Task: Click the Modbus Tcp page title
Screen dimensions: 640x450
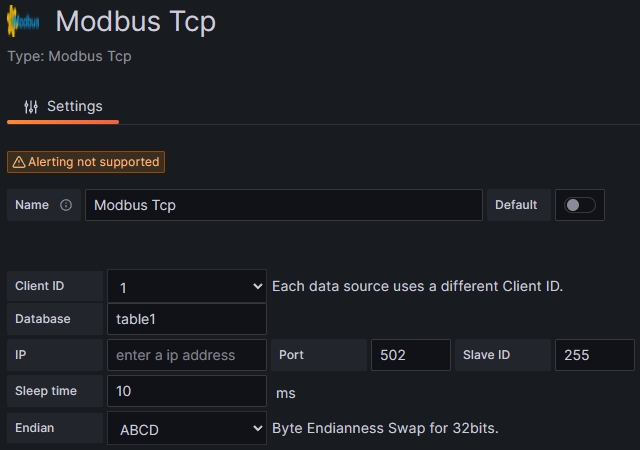Action: click(136, 21)
